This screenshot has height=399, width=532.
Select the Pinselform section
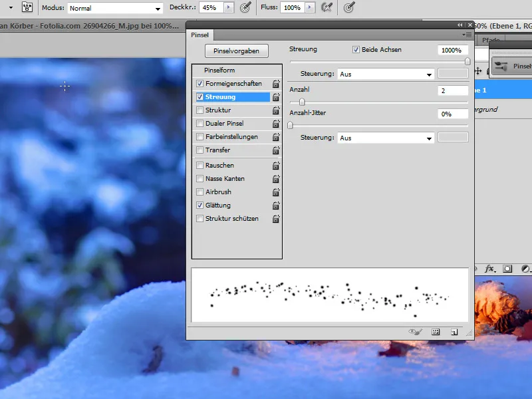tap(219, 70)
